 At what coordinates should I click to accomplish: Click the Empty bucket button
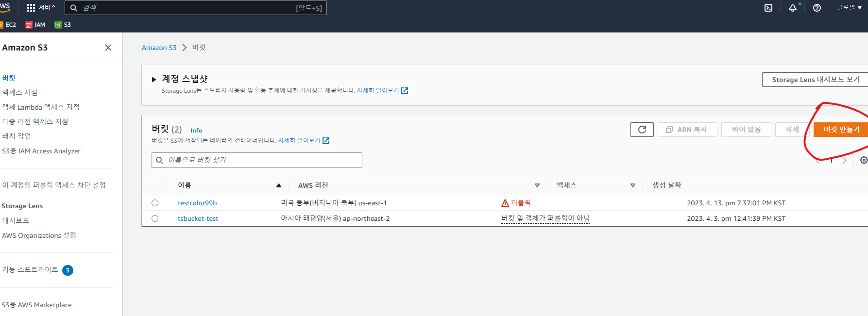pyautogui.click(x=746, y=130)
